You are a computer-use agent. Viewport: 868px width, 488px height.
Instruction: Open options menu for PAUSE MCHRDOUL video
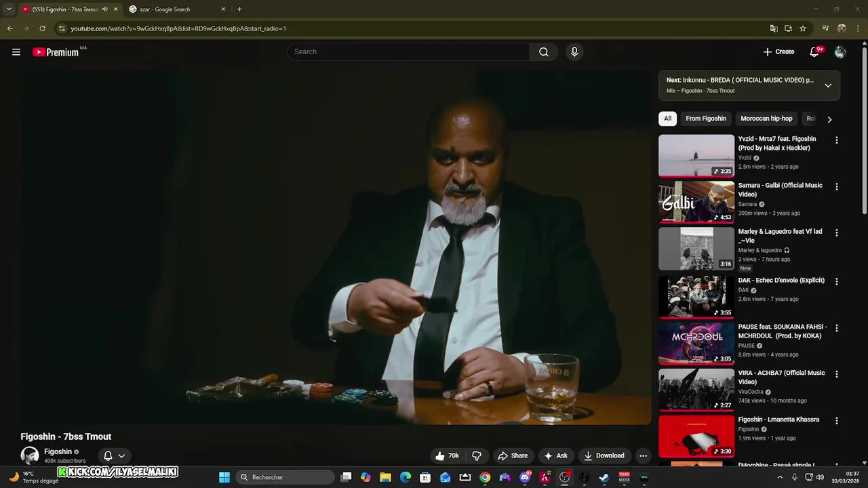pyautogui.click(x=836, y=328)
